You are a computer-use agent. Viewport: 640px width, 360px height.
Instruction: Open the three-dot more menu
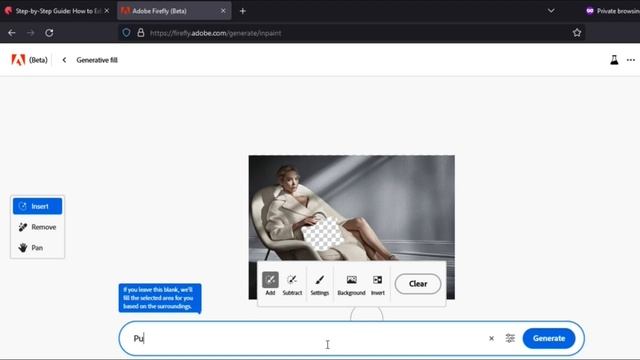click(x=631, y=60)
